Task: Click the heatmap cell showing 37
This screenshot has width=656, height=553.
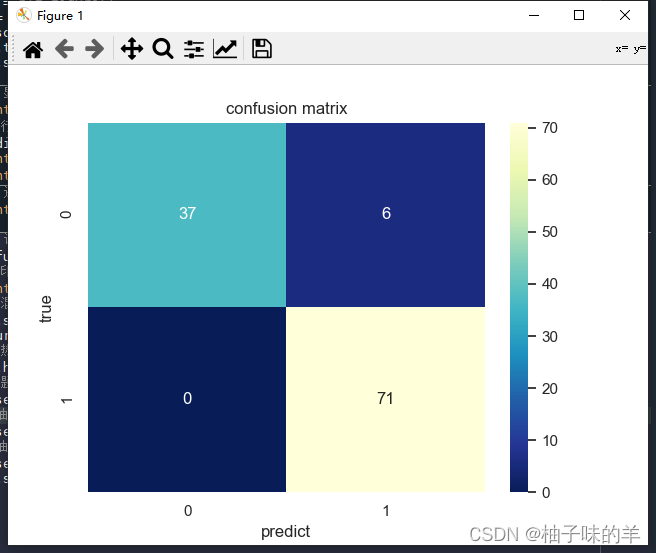Action: [187, 215]
